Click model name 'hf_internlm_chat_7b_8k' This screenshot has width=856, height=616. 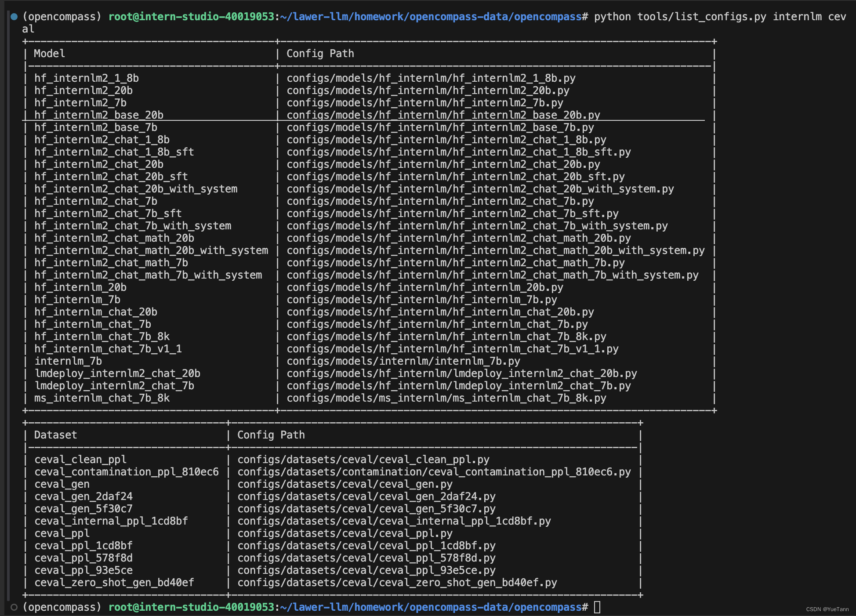point(102,337)
